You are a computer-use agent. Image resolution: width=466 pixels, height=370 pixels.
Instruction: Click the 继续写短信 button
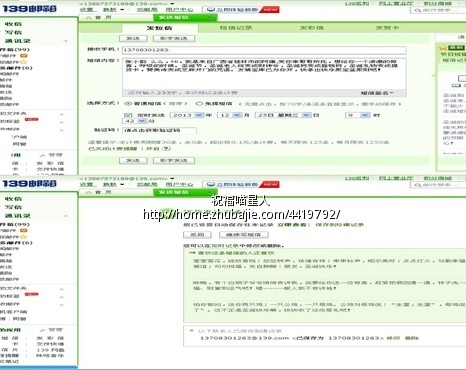244,235
